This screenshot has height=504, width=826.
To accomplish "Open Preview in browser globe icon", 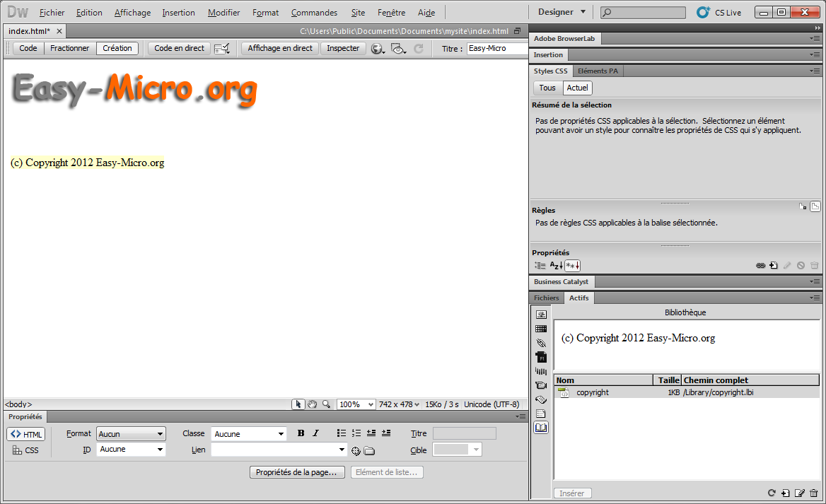I will coord(378,49).
